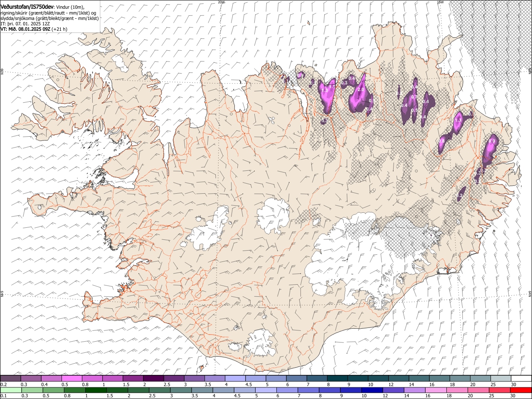The height and width of the screenshot is (399, 532).
Task: Select the 8 blue swatch in rain legend
Action: click(329, 390)
